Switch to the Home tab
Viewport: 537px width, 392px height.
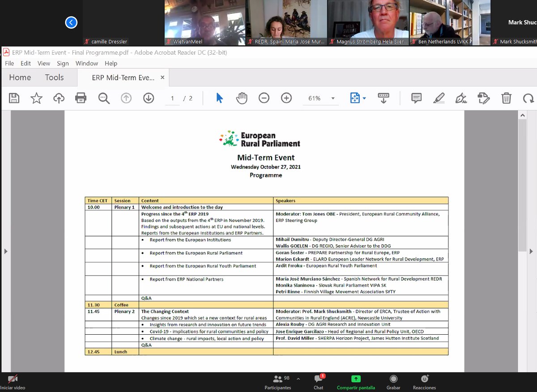pyautogui.click(x=20, y=77)
